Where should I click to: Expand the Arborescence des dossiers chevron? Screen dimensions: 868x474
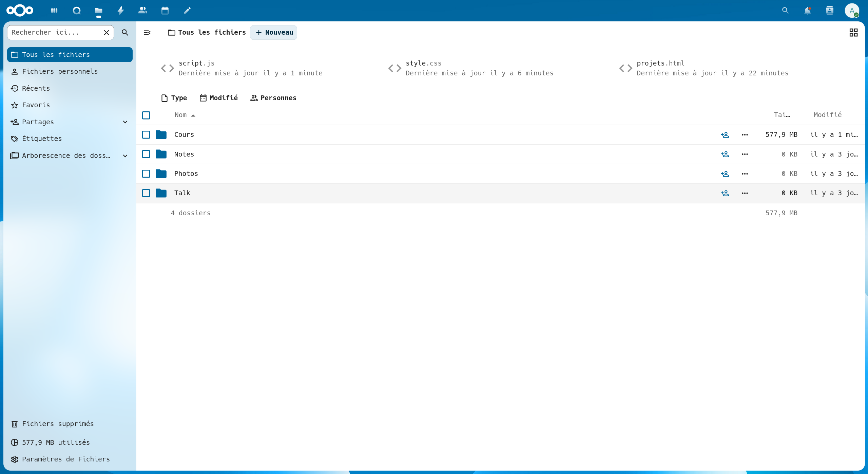tap(125, 156)
